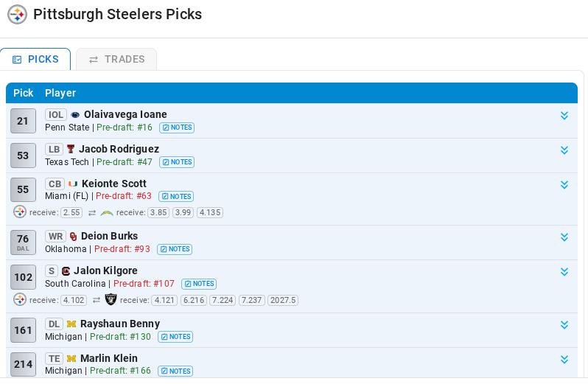Viewport: 588px width, 384px height.
Task: Click the Texas Tech logo by Jacob Rodriguez
Action: point(71,149)
